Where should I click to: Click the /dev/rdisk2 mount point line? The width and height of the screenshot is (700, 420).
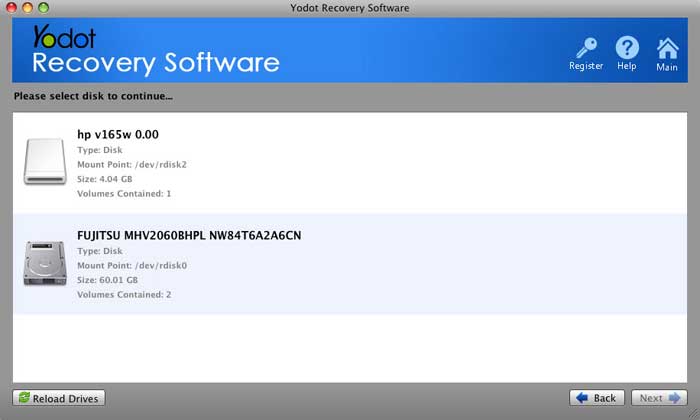[x=132, y=164]
